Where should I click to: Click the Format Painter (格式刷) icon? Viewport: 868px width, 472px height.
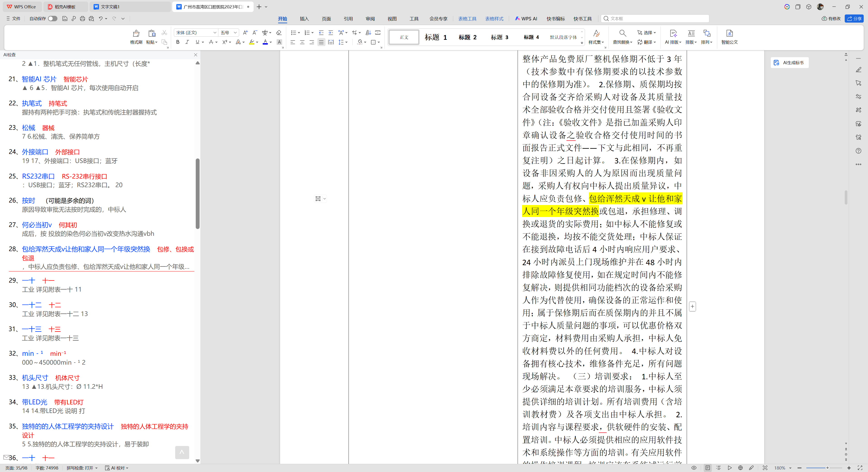tap(136, 33)
